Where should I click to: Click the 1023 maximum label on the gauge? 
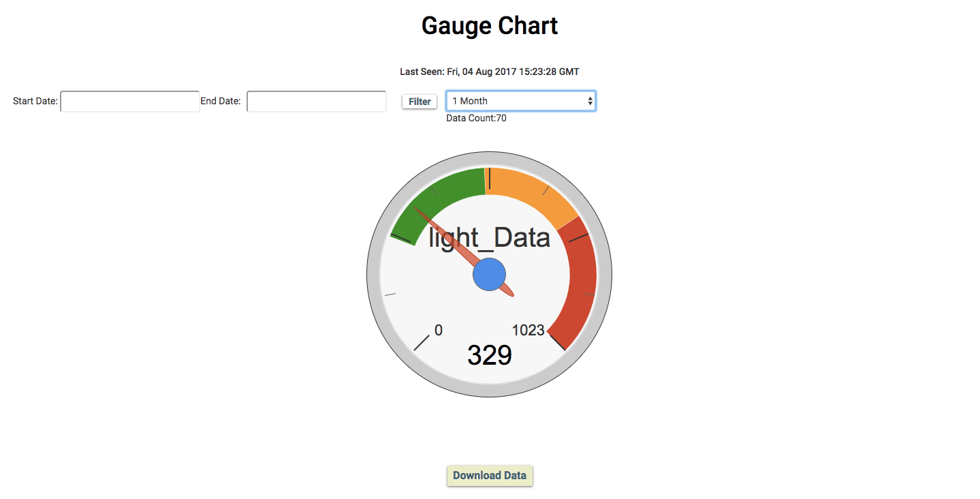pos(529,330)
